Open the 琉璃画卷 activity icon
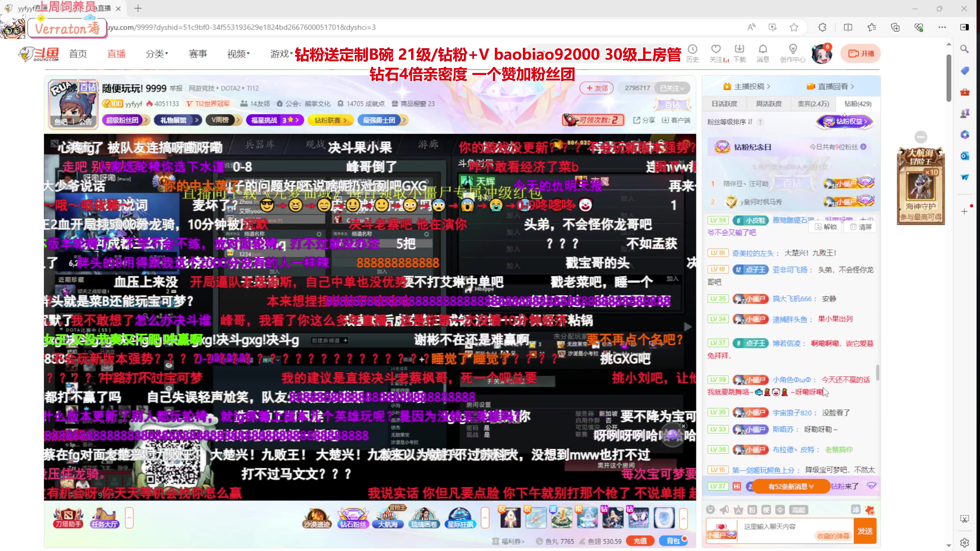 [424, 518]
